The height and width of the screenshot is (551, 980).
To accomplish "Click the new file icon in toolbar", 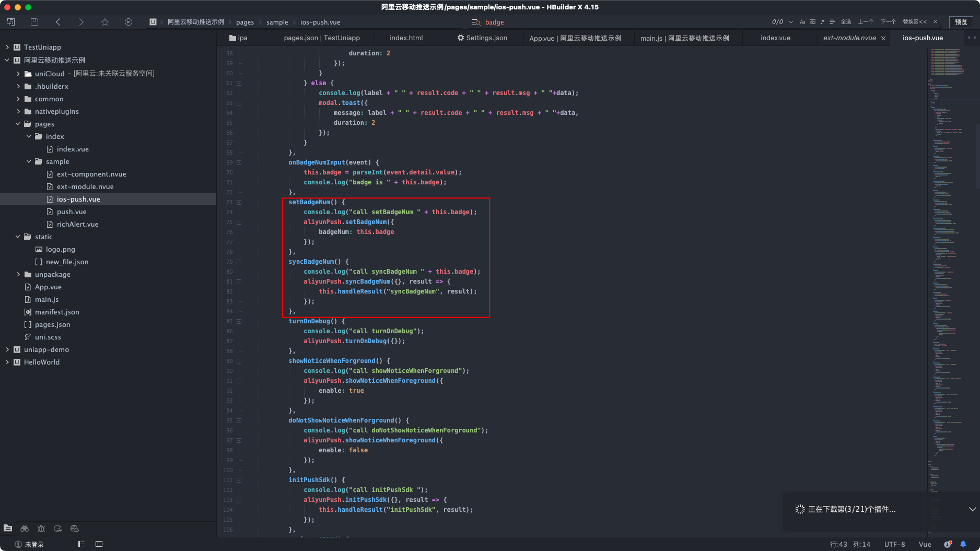I will coord(11,22).
